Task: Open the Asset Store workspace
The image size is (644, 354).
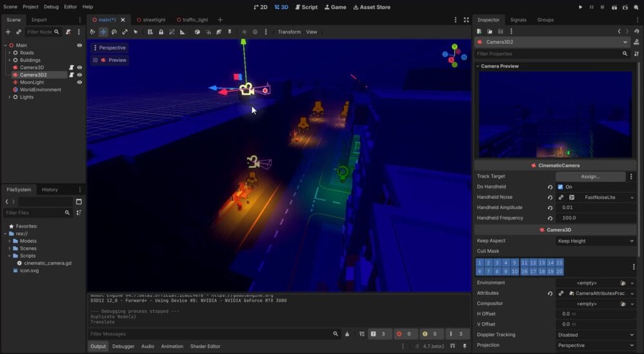Action: click(372, 7)
